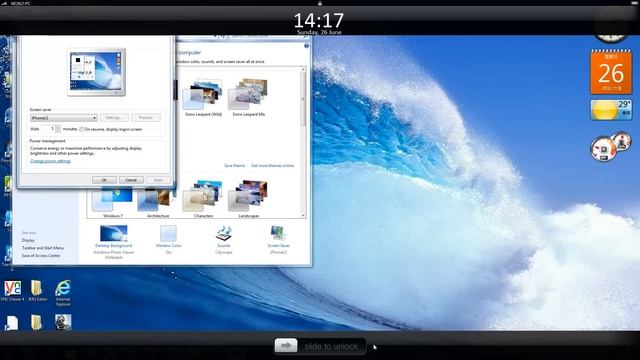Increase the Wait minutes with up arrow
The image size is (640, 360).
(58, 127)
